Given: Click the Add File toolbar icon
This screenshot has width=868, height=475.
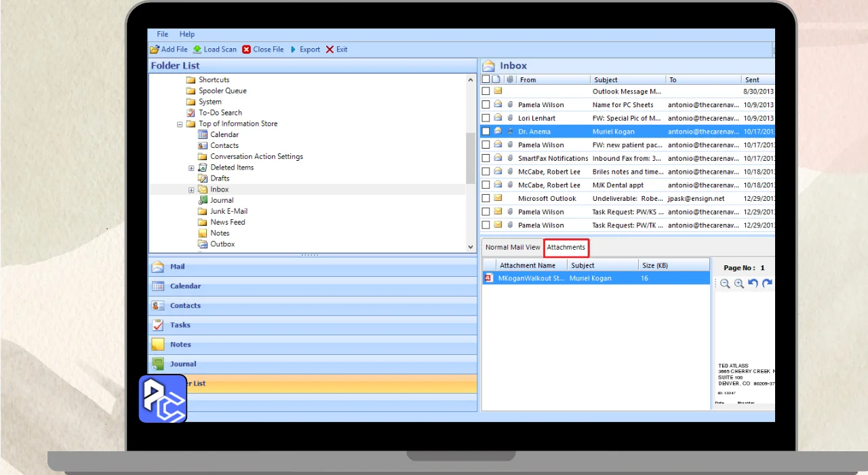Looking at the screenshot, I should pos(155,50).
